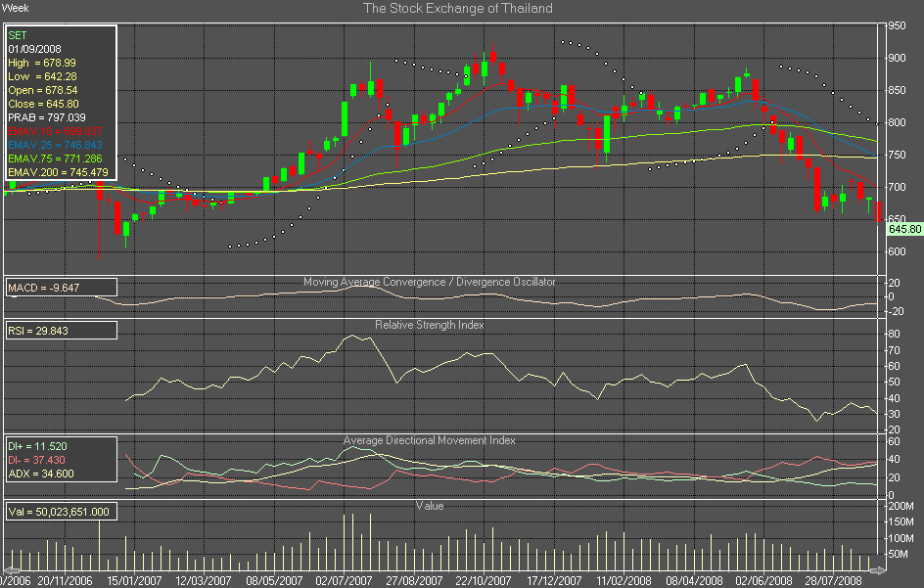Click the 700 price axis label

point(897,187)
